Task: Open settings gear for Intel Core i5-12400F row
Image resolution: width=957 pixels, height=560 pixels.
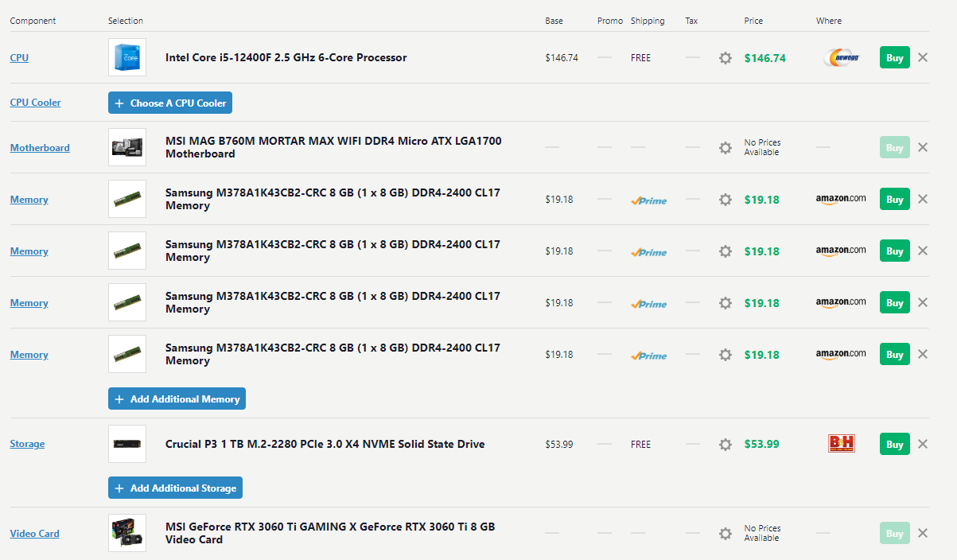Action: coord(725,58)
